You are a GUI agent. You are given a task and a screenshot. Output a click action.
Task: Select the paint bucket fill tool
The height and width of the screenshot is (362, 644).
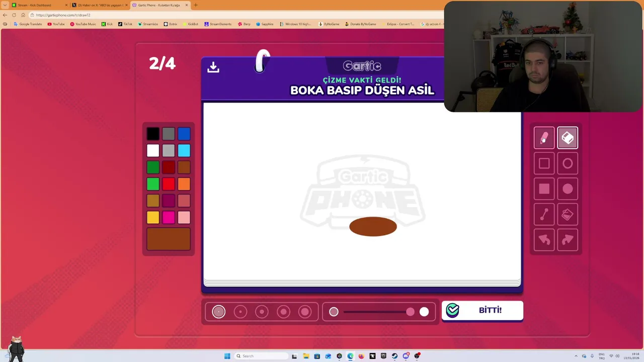click(568, 215)
